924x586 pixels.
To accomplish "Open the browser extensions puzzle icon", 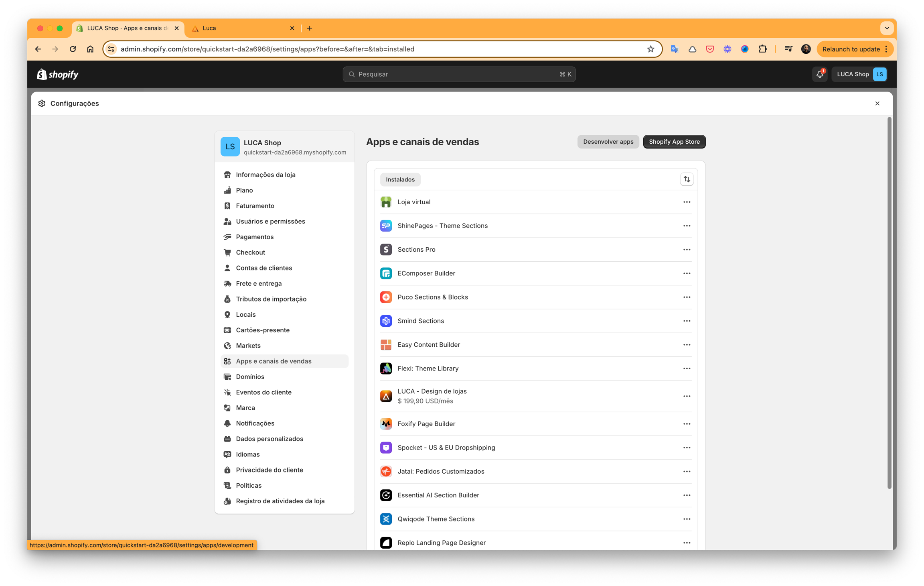I will coord(762,49).
